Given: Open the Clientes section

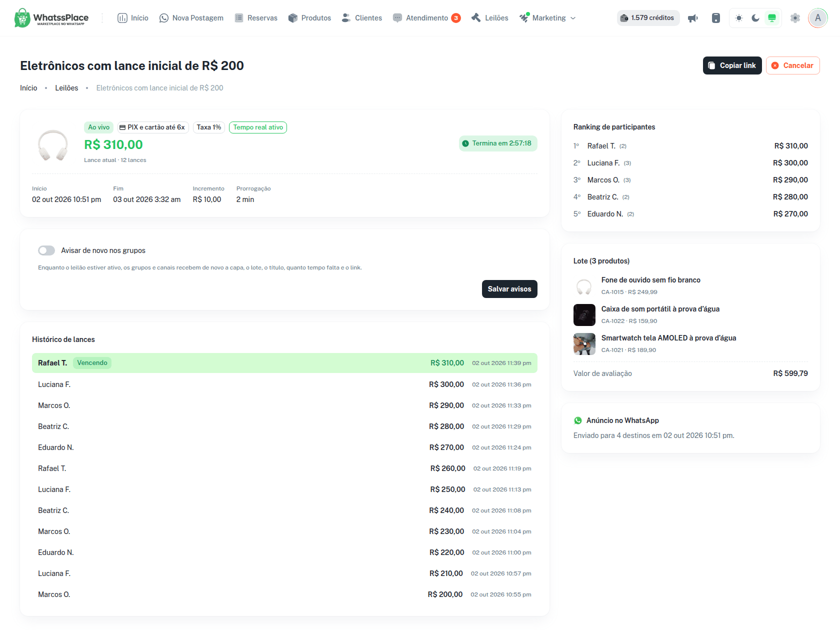Looking at the screenshot, I should [361, 18].
